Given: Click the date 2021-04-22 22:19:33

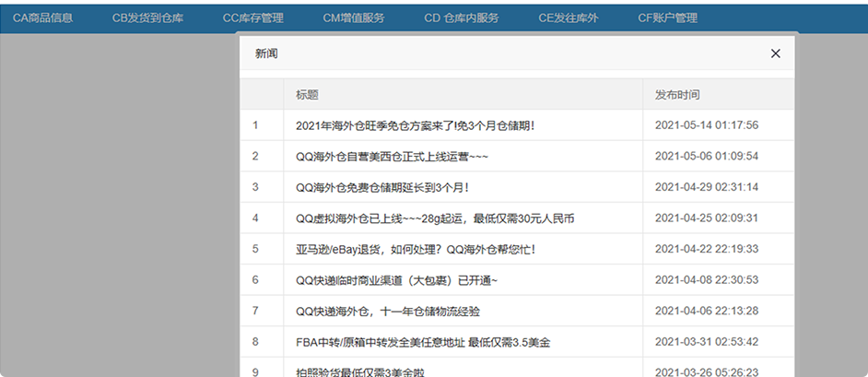Looking at the screenshot, I should tap(707, 249).
